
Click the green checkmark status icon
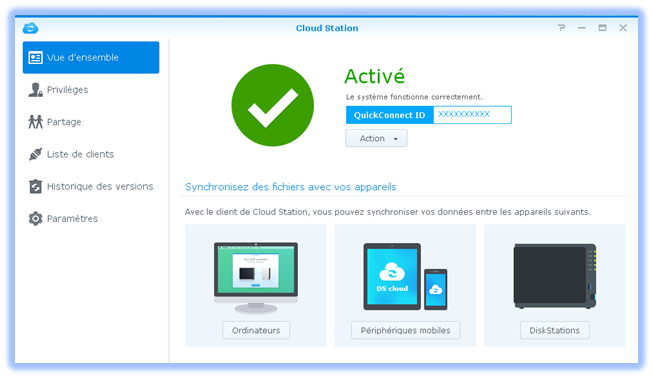[x=272, y=105]
